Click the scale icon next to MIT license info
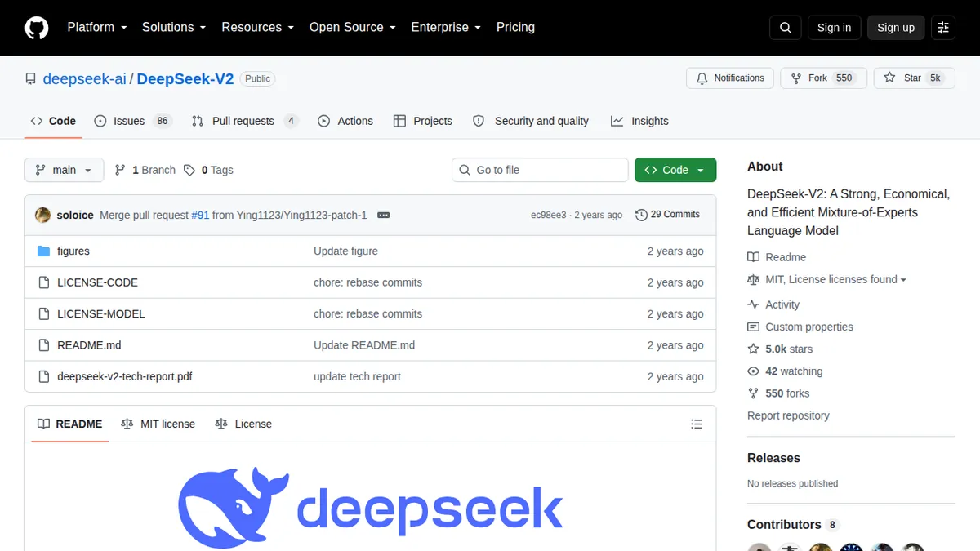Viewport: 980px width, 551px height. pos(753,279)
